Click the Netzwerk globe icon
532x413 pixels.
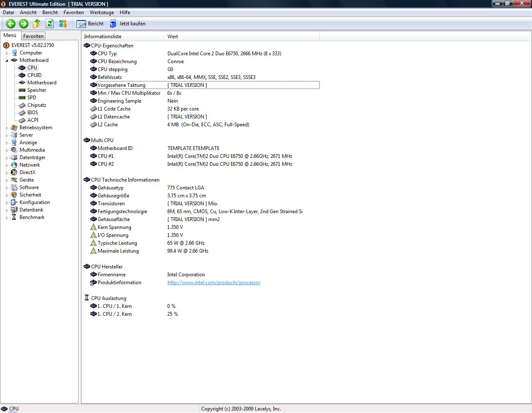click(x=14, y=165)
